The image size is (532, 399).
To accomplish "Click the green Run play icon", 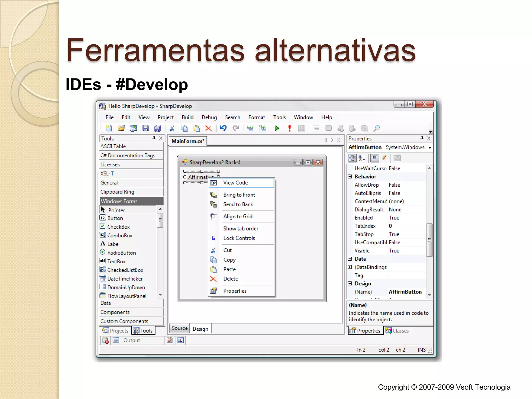I will click(x=277, y=128).
